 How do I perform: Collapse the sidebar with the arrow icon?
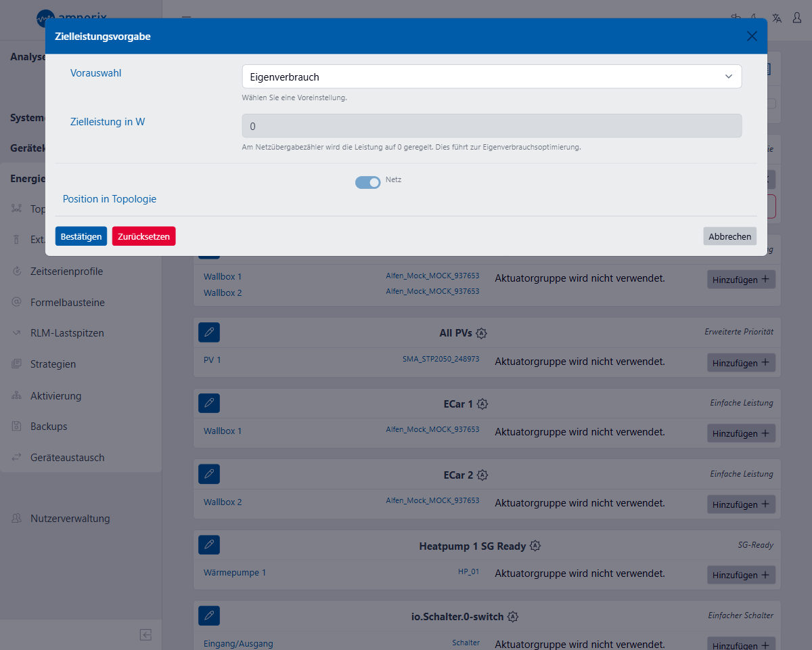coord(145,634)
